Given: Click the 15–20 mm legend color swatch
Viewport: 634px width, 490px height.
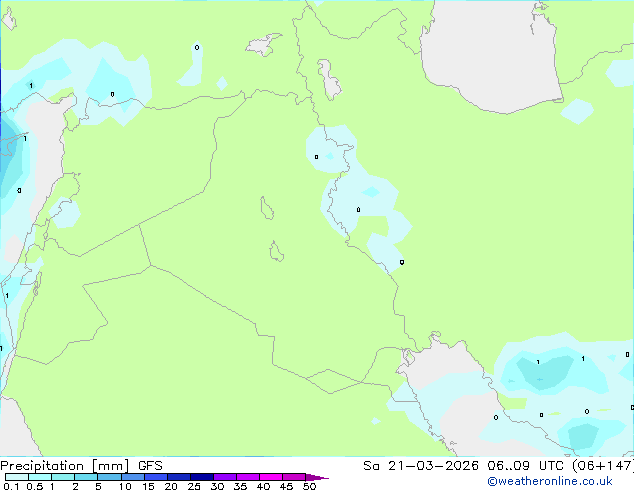Looking at the screenshot, I should (x=155, y=477).
